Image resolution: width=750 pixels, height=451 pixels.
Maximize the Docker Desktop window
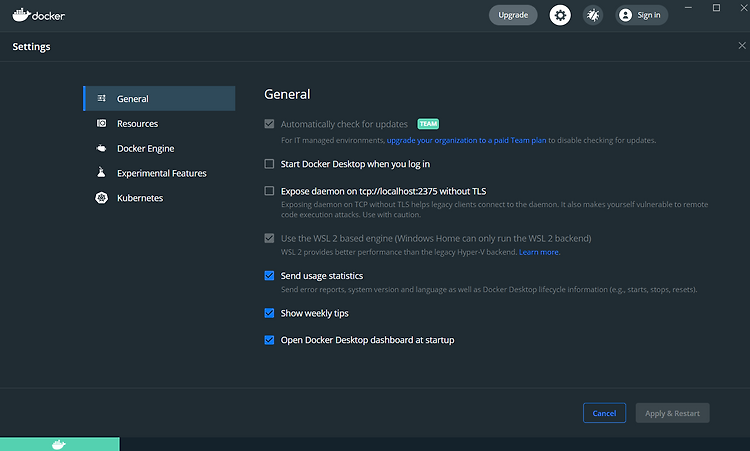716,8
